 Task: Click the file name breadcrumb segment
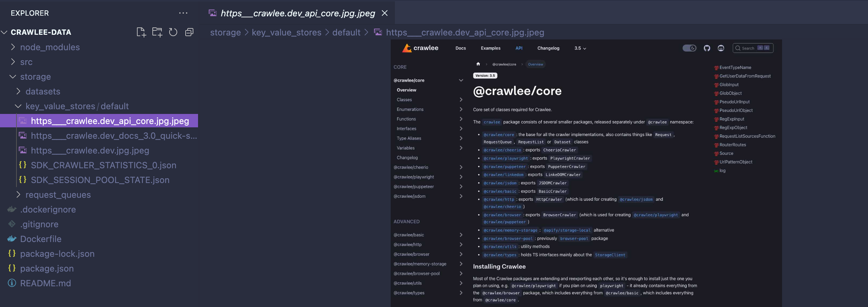(x=465, y=33)
